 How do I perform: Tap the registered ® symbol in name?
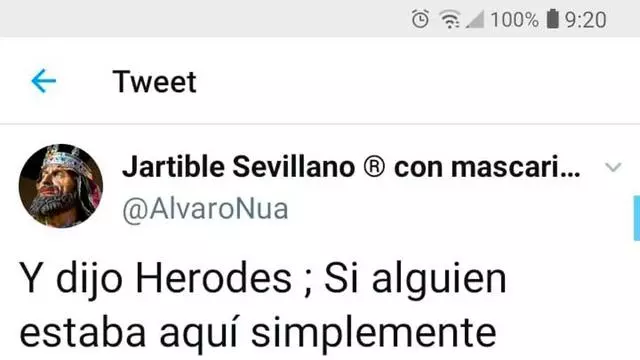pos(374,167)
